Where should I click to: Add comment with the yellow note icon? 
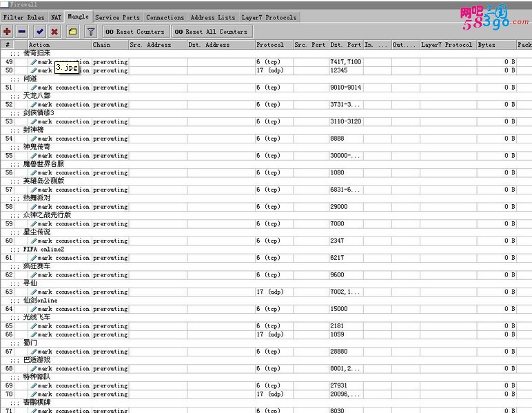pos(72,32)
